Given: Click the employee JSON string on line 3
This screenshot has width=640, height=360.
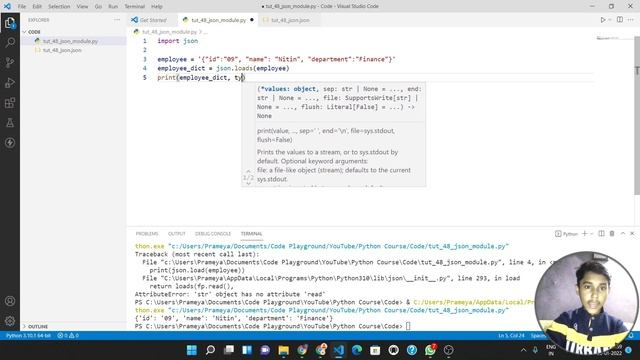Looking at the screenshot, I should click(x=297, y=59).
